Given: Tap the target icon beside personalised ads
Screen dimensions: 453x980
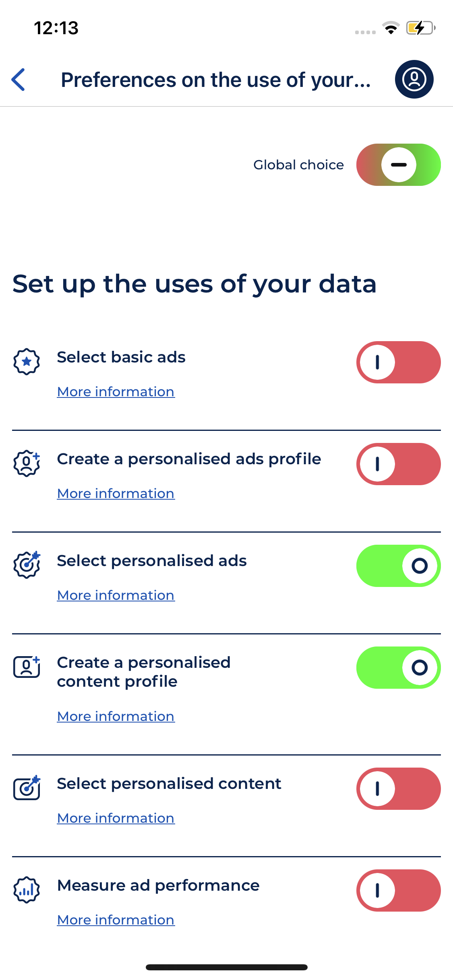Looking at the screenshot, I should click(x=27, y=565).
